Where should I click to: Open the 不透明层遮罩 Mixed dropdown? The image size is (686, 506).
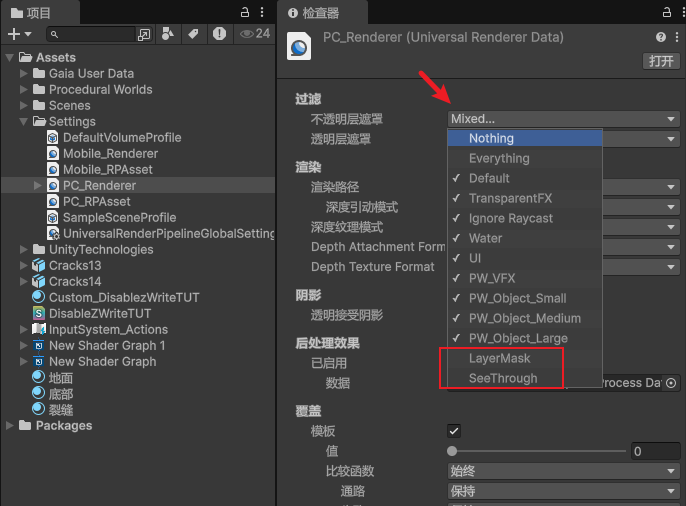point(564,119)
